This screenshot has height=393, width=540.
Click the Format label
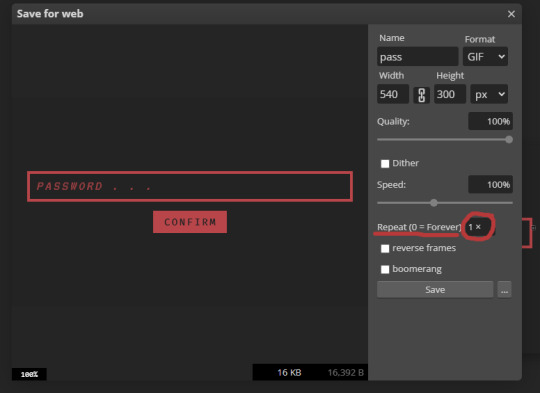click(x=480, y=39)
